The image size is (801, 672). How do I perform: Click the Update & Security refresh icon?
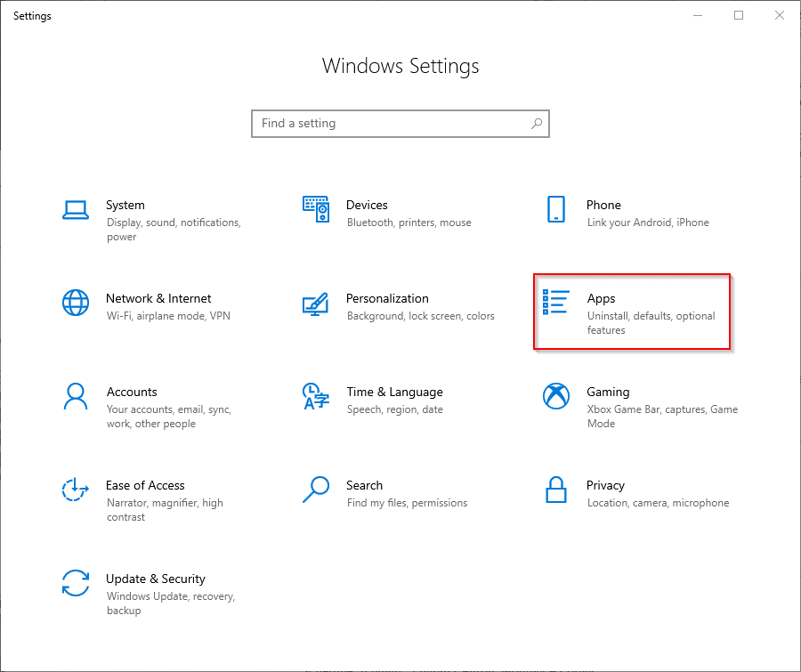tap(76, 583)
